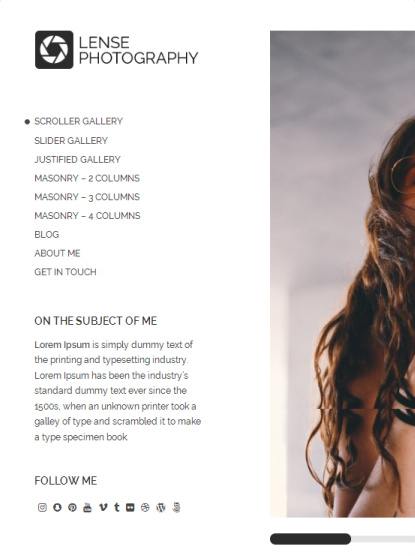Open the Instagram profile icon
415x556 pixels.
coord(42,507)
